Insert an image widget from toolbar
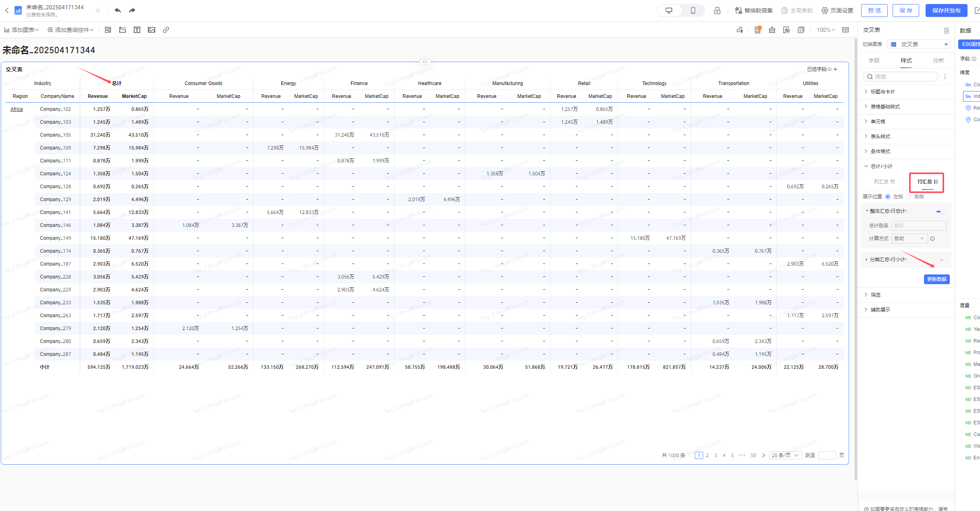The image size is (980, 511). click(152, 30)
